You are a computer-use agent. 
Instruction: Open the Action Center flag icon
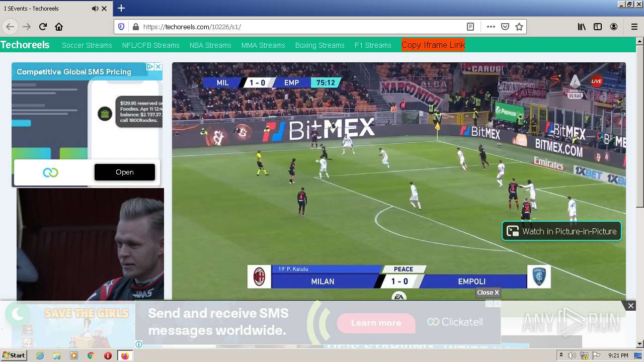596,355
